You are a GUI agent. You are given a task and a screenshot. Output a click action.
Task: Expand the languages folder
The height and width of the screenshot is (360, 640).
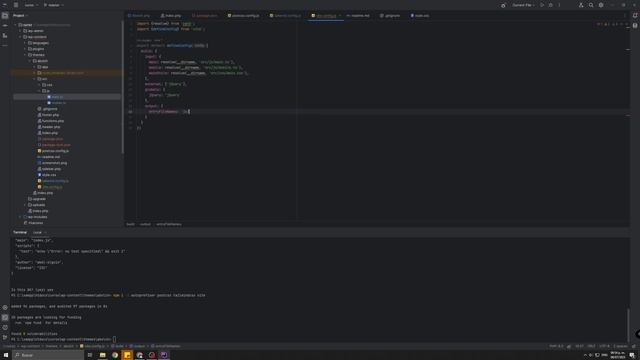(x=25, y=43)
